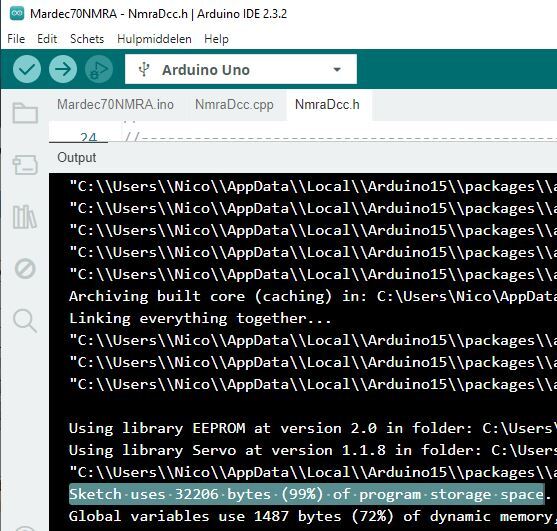Image resolution: width=557 pixels, height=531 pixels.
Task: Click the board dropdown arrow
Action: 337,70
